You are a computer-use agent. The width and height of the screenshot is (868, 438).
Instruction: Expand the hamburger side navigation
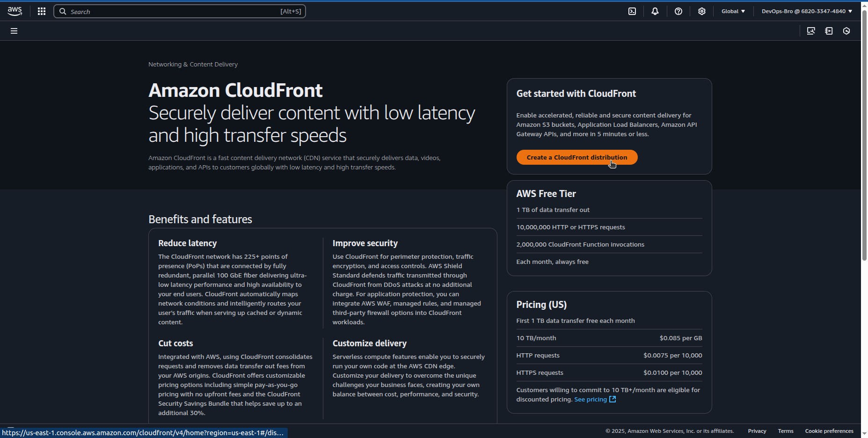click(14, 31)
